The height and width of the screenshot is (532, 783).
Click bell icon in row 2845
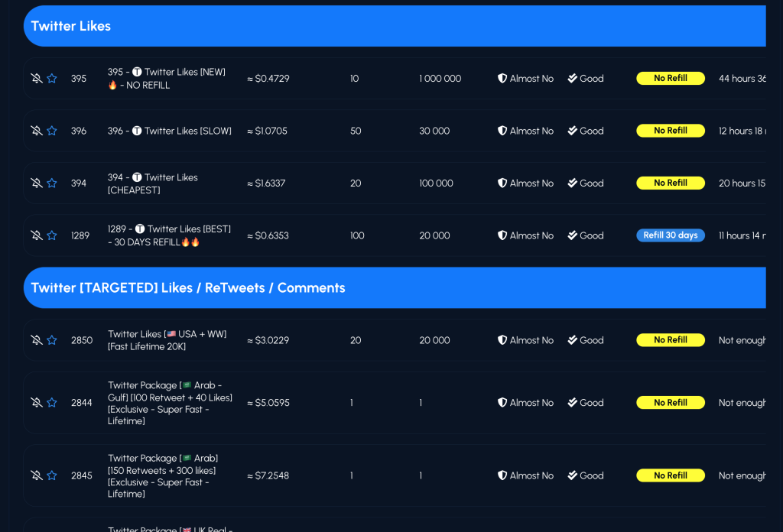37,475
